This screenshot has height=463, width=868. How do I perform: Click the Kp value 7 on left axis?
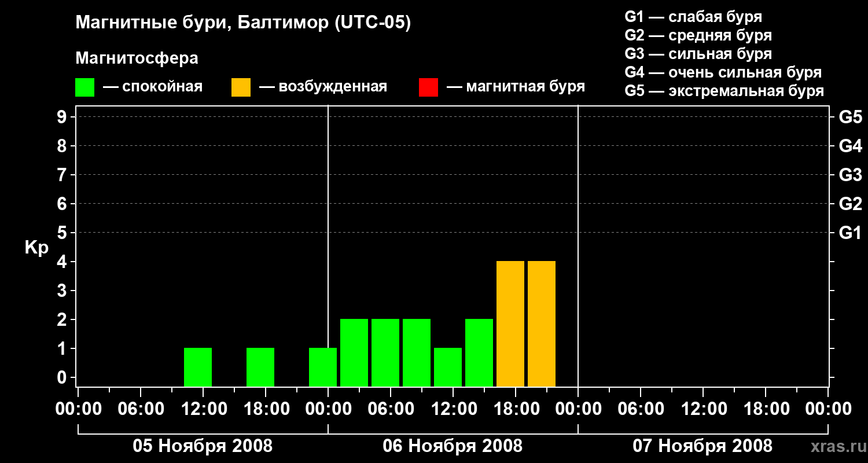[x=63, y=175]
